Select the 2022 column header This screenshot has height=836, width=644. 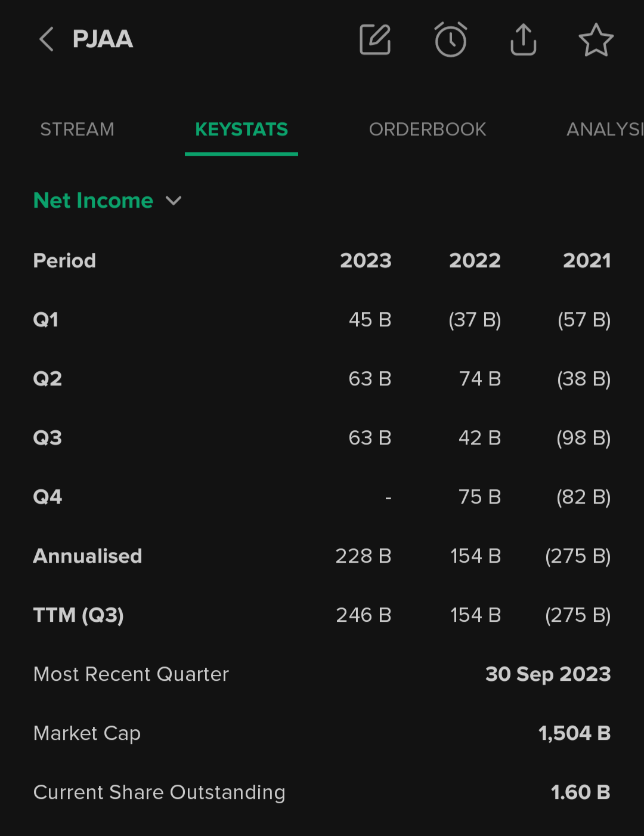click(x=475, y=261)
